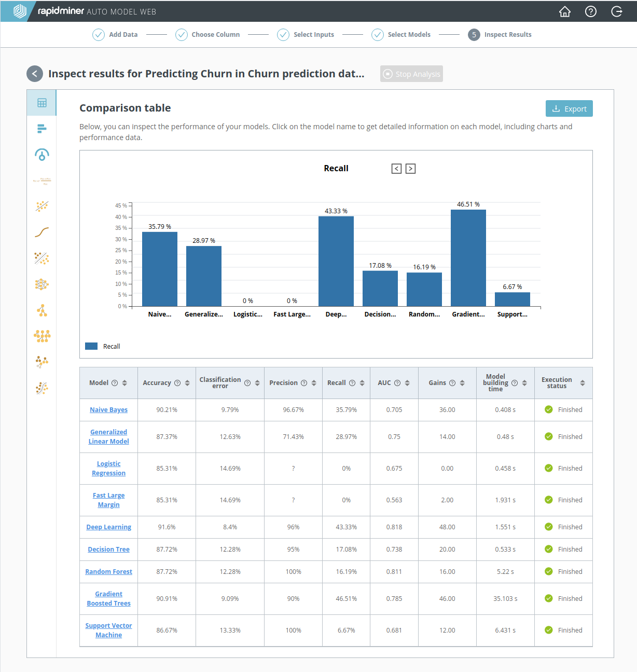The width and height of the screenshot is (637, 672).
Task: Select the Deep Learning network sidebar icon
Action: [42, 284]
